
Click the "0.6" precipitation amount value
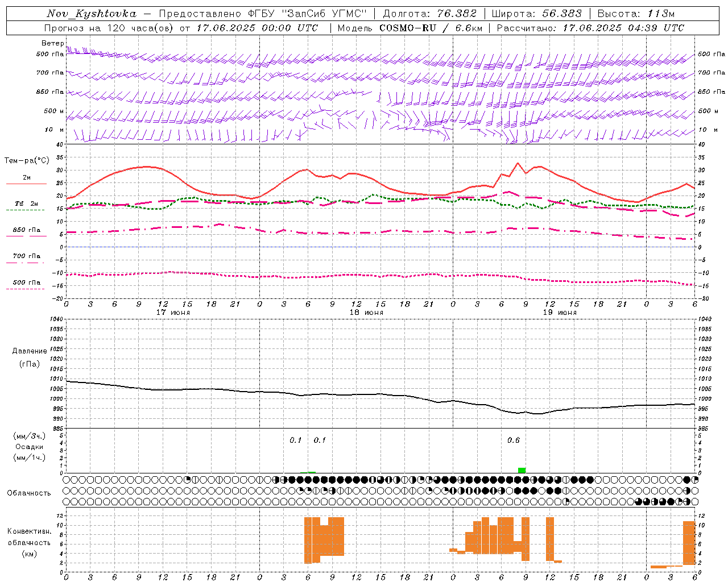tap(514, 440)
